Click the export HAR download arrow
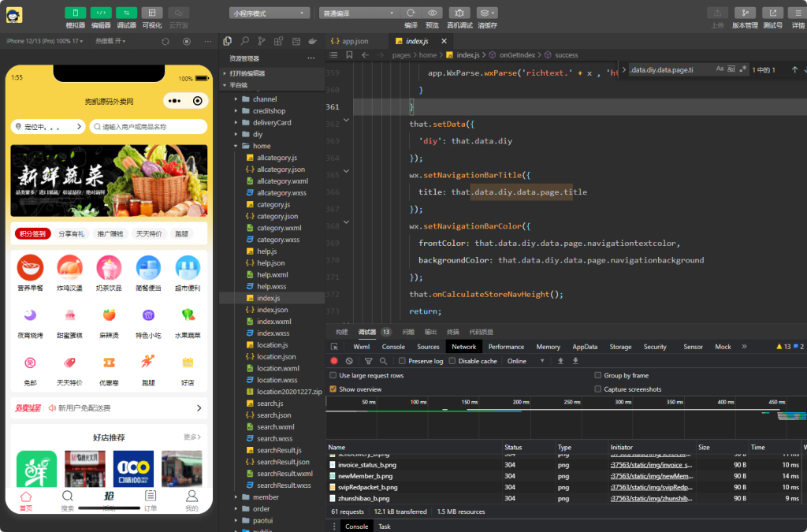807x532 pixels. [575, 361]
